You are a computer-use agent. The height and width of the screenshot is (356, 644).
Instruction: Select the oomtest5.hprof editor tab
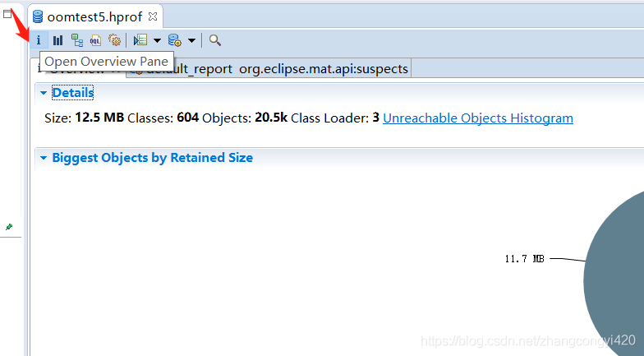[95, 16]
